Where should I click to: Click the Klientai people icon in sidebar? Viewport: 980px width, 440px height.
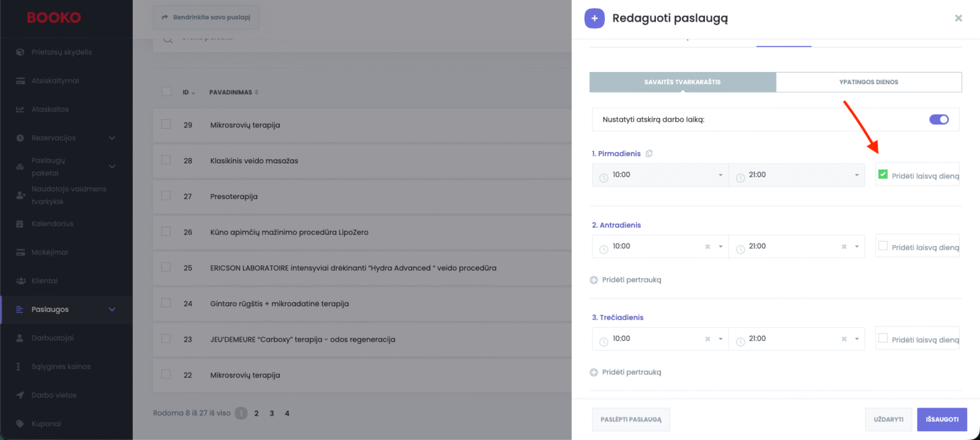coord(20,281)
